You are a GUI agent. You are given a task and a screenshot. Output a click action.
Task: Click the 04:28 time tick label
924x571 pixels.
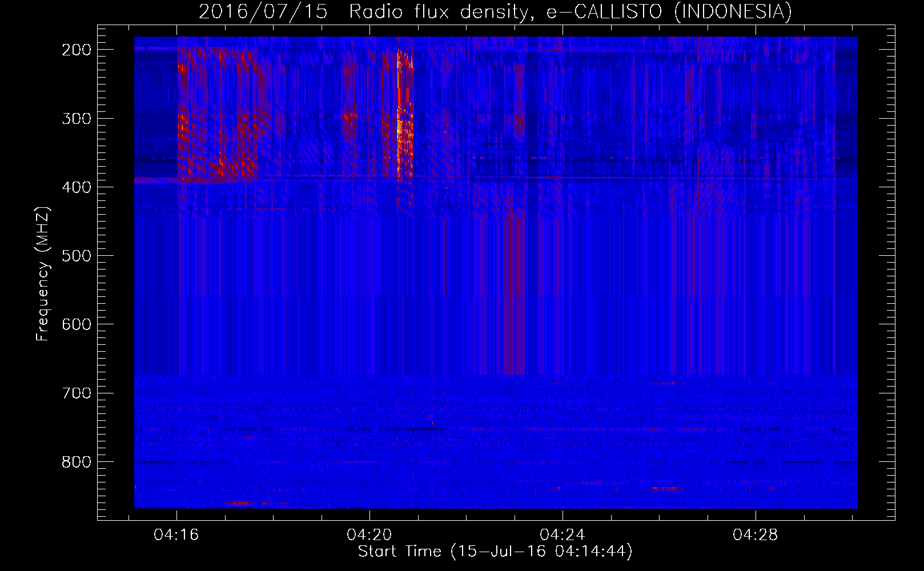pos(756,535)
